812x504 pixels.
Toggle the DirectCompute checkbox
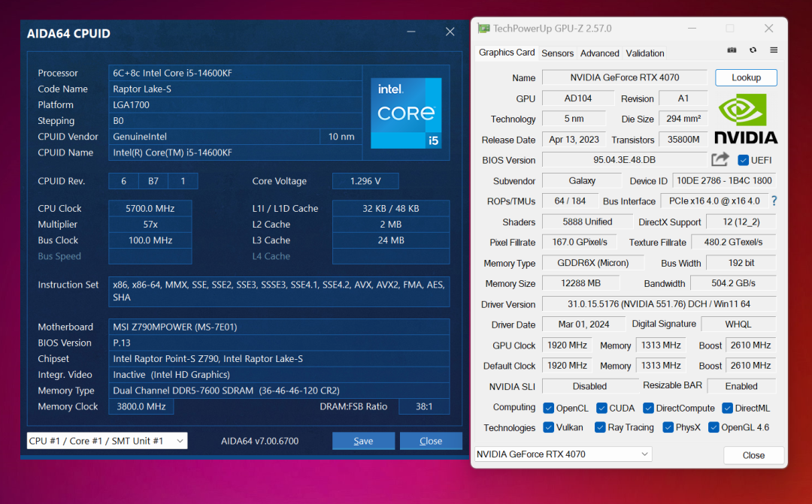coord(648,409)
